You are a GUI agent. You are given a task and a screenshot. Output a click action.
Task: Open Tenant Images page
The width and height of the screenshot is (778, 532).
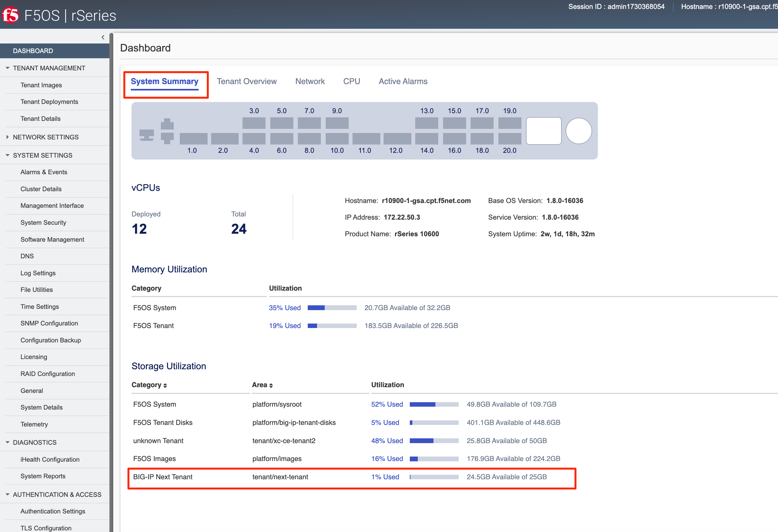41,85
